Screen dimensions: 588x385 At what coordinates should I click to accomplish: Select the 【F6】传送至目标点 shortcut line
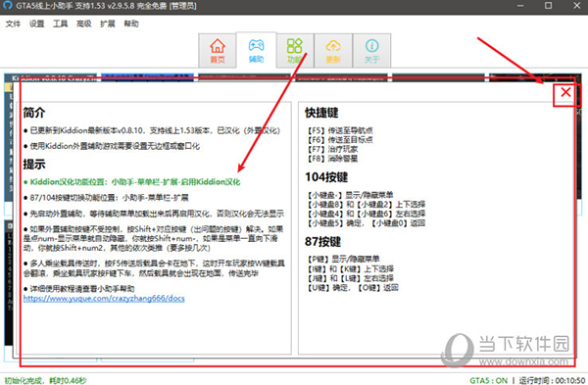[340, 140]
